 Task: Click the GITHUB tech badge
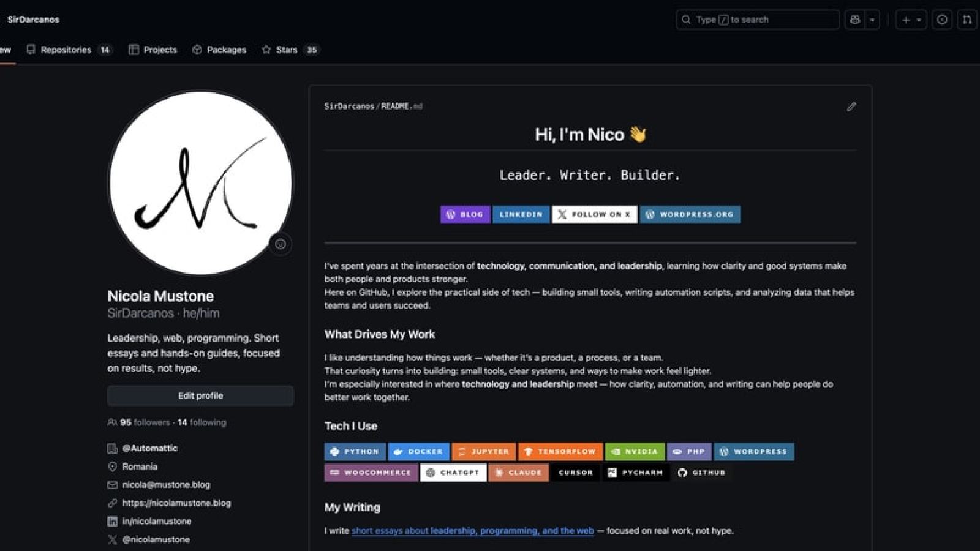pyautogui.click(x=702, y=473)
